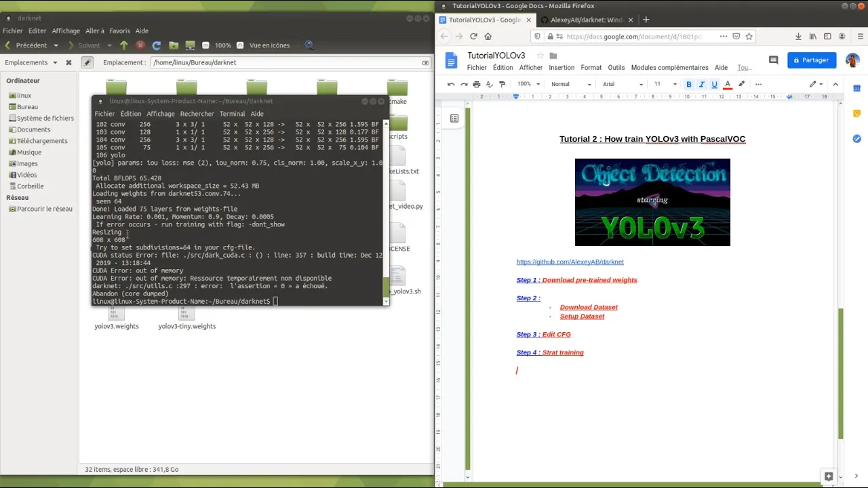This screenshot has width=868, height=488.
Task: Select Parcourir le réseau in sidebar
Action: tap(45, 209)
